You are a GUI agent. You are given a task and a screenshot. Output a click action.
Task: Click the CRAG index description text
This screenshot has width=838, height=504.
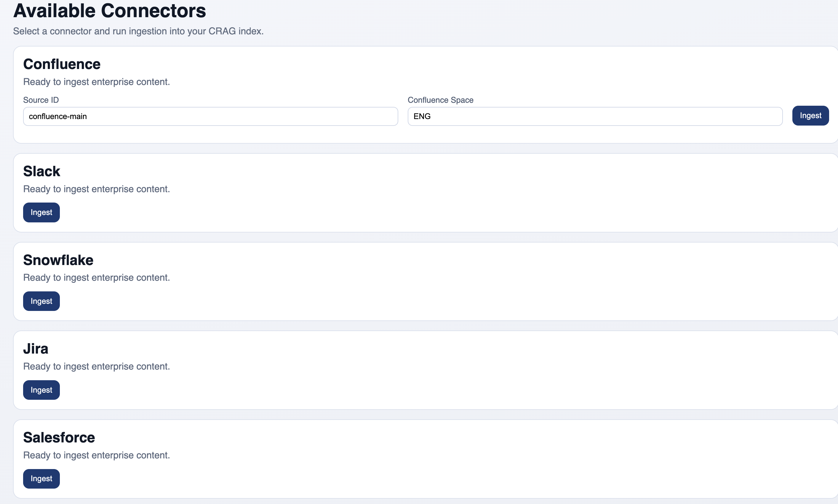138,31
